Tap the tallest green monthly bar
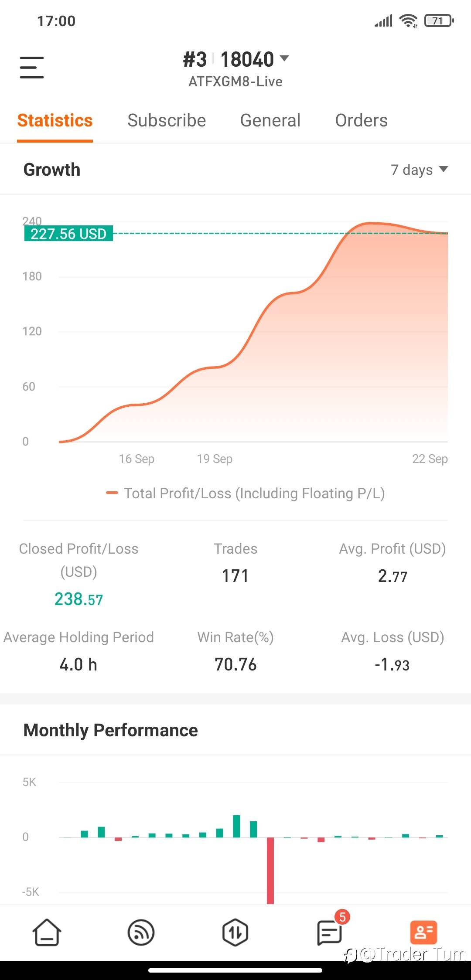 click(x=237, y=826)
